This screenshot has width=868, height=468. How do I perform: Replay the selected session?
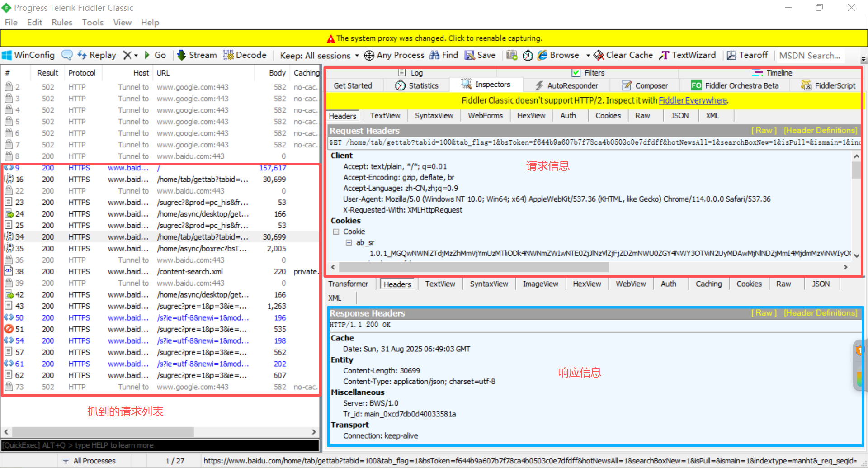click(x=97, y=55)
